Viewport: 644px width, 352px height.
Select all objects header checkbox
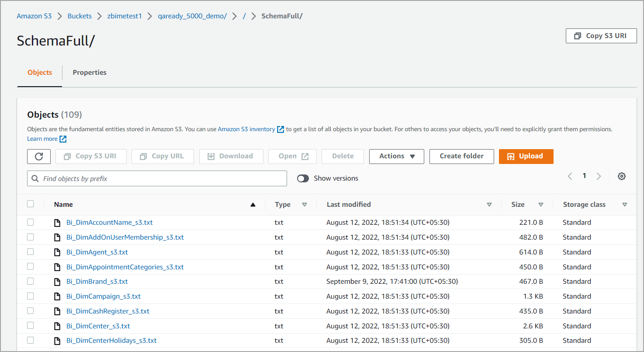30,204
